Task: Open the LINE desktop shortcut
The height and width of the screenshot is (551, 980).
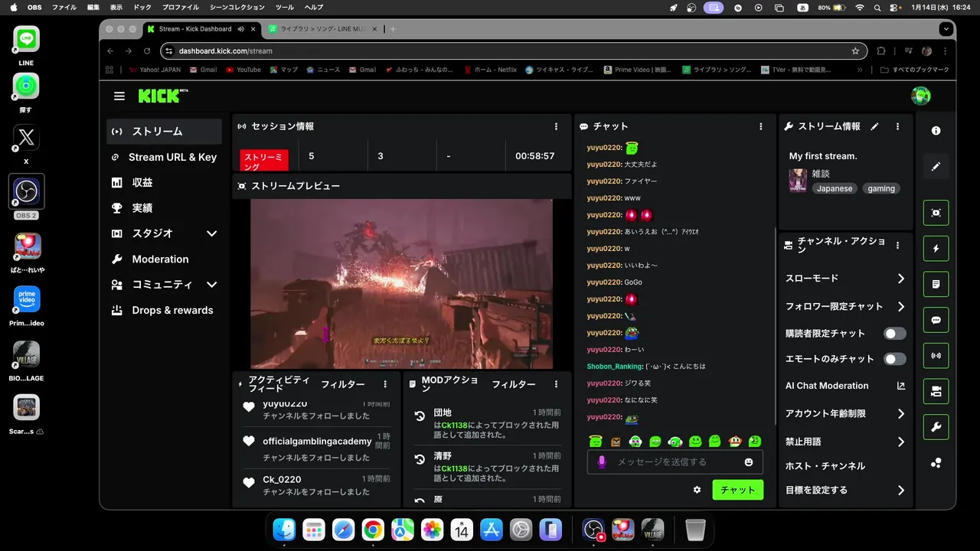Action: [x=26, y=44]
